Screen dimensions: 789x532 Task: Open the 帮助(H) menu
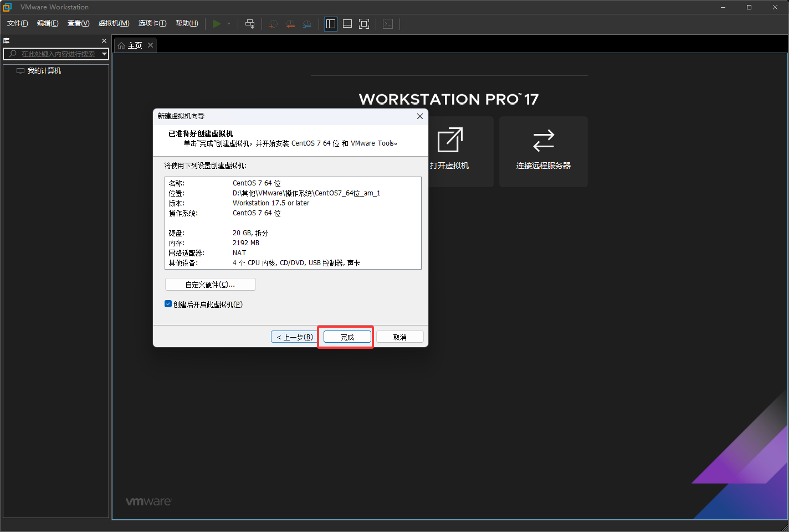187,23
